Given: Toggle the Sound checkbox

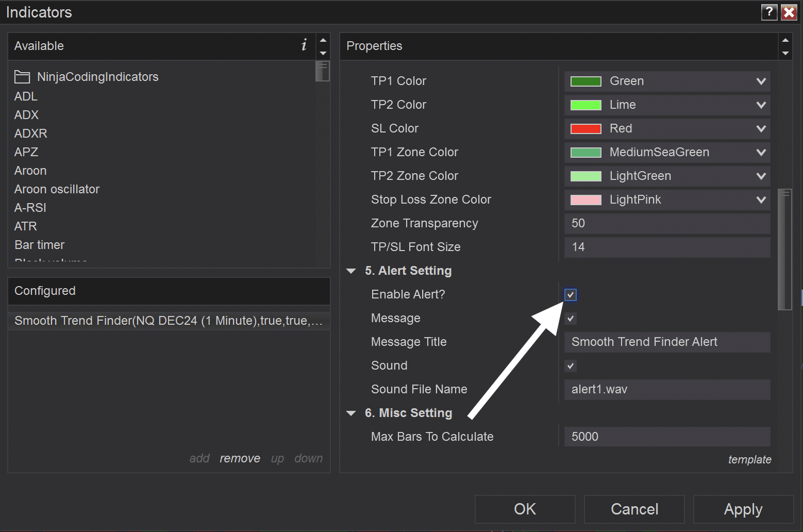Looking at the screenshot, I should point(571,366).
